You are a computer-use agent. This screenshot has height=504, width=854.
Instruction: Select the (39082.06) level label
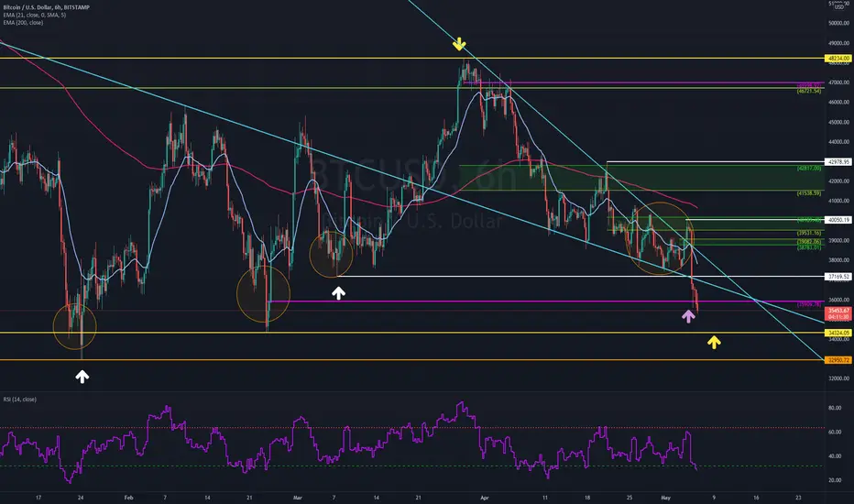point(809,242)
